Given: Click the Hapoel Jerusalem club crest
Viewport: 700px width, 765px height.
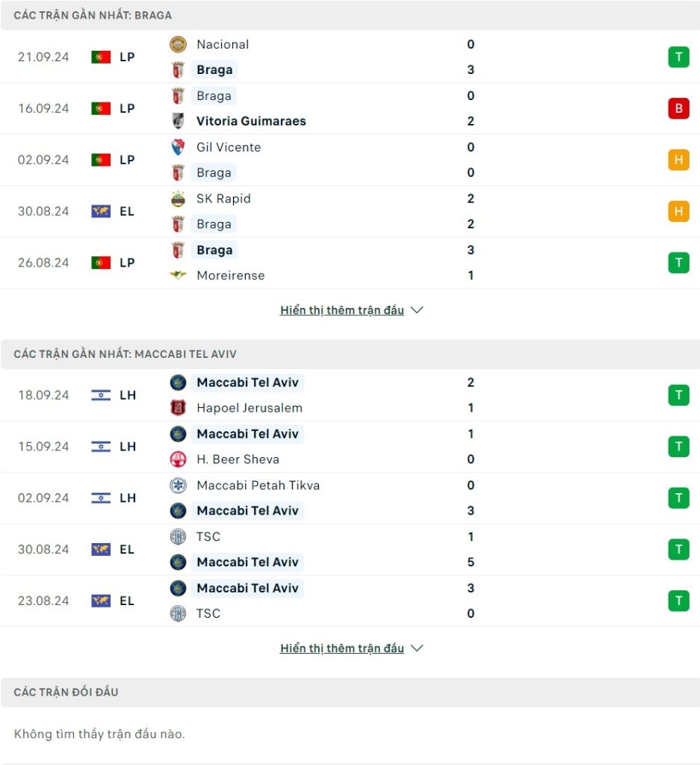Looking at the screenshot, I should (x=178, y=408).
